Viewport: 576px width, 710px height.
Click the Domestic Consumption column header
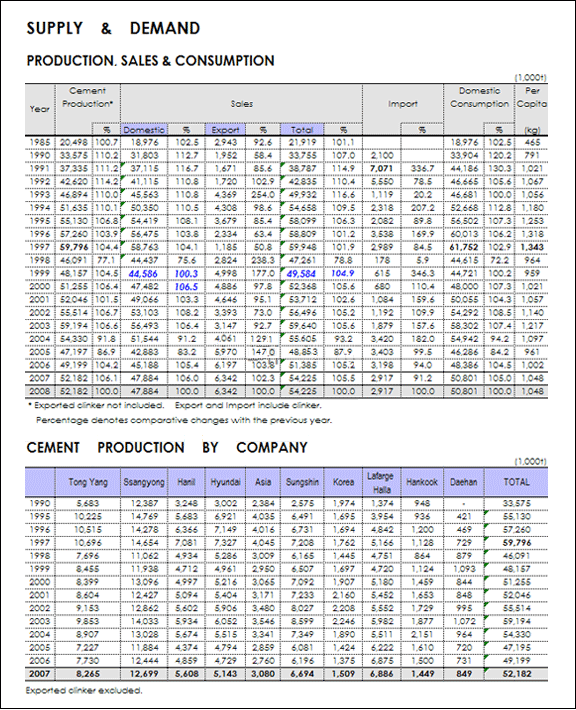click(x=479, y=97)
